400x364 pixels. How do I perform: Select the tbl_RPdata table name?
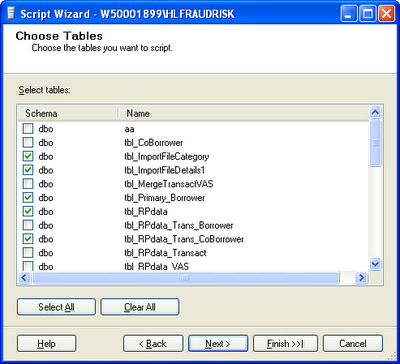point(146,212)
